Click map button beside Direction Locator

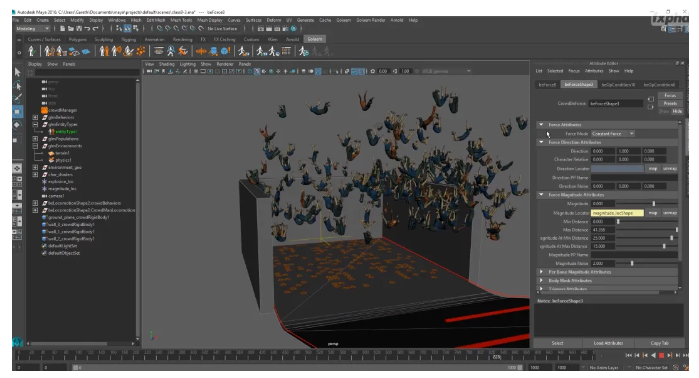click(x=653, y=168)
